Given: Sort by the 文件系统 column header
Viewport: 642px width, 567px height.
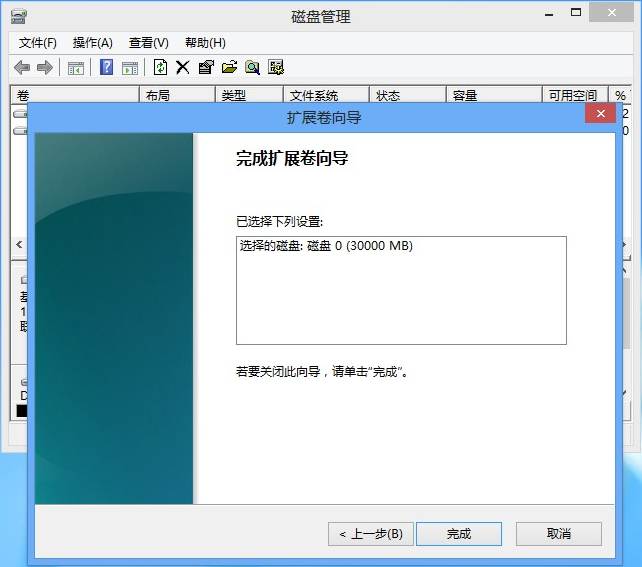Looking at the screenshot, I should pos(326,95).
